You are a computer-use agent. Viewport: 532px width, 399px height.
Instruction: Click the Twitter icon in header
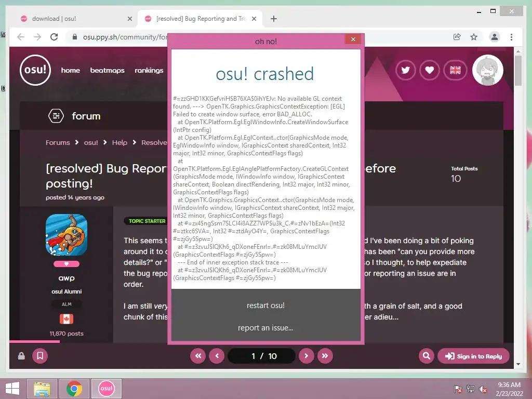[x=405, y=70]
